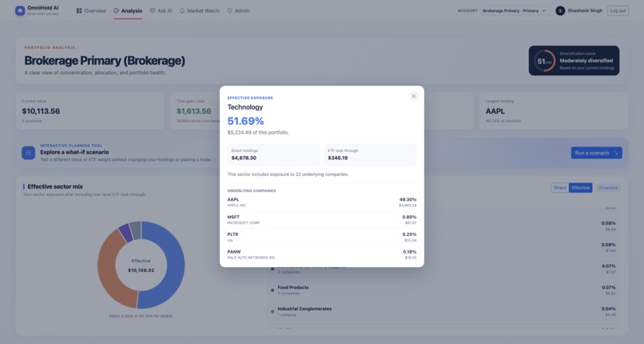
Task: Click the PANW Palo Alto Networks row
Action: pos(321,254)
